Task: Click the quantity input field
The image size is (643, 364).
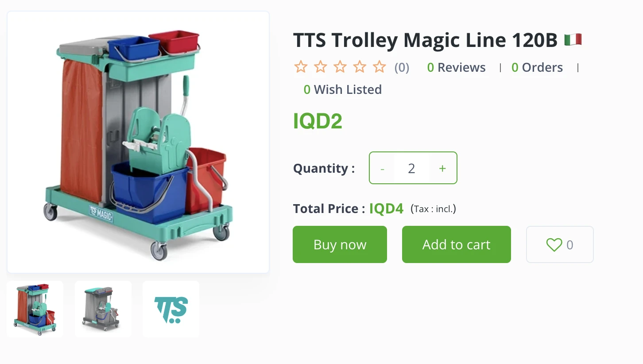Action: pyautogui.click(x=412, y=168)
